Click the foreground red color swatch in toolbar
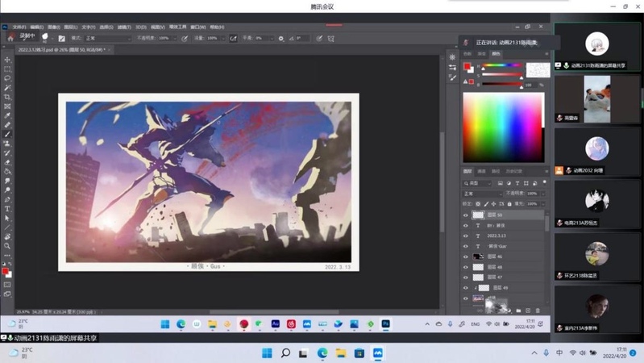The width and height of the screenshot is (644, 363). (5, 271)
